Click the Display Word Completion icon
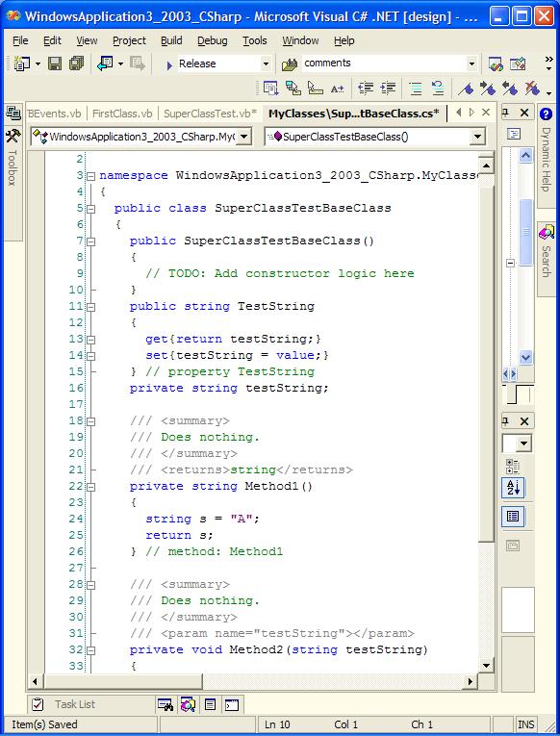 [337, 89]
